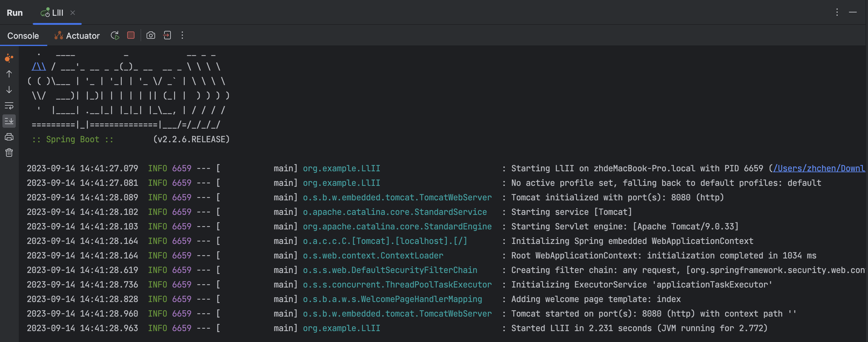Toggle soft-wrap for console output
The image size is (868, 342).
(9, 106)
